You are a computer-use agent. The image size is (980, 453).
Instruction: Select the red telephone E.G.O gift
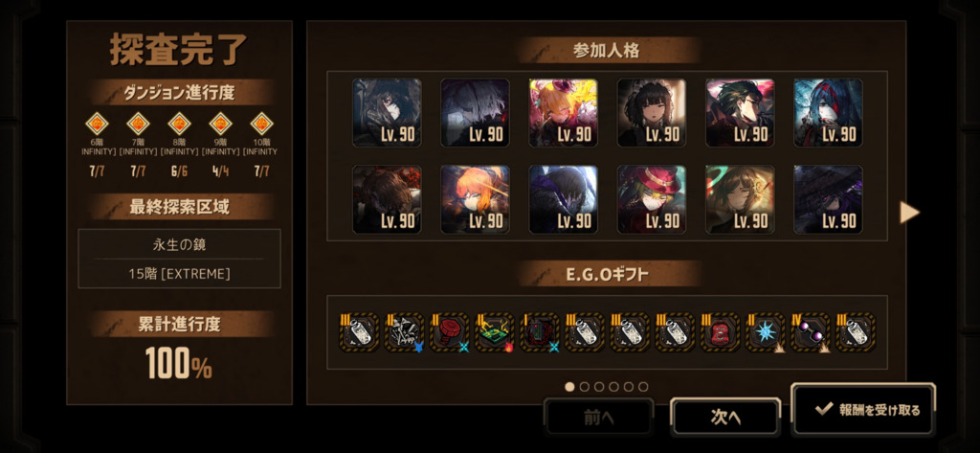[x=720, y=332]
